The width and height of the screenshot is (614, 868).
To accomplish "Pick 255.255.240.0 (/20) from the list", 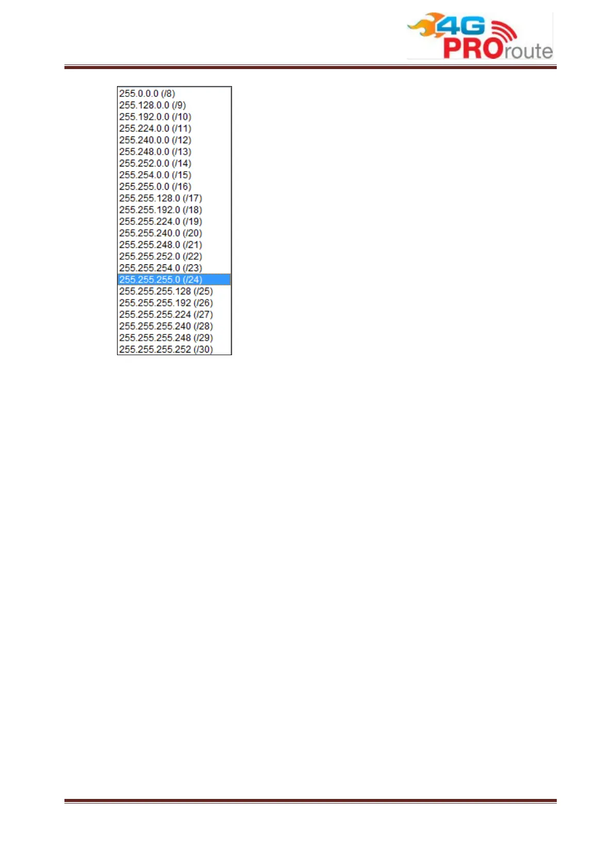I will coord(174,233).
